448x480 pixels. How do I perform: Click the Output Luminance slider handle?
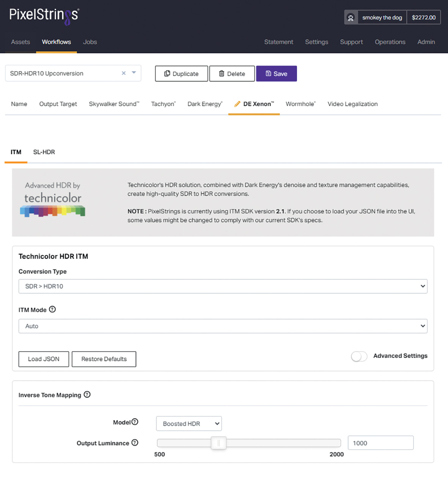tap(218, 443)
